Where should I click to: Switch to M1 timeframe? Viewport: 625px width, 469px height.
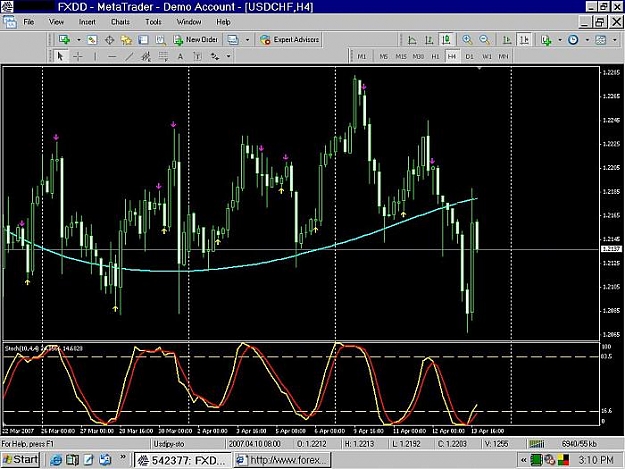(362, 57)
